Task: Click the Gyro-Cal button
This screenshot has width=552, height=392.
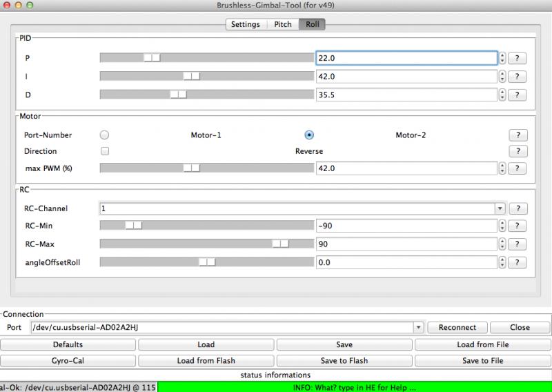Action: point(68,361)
